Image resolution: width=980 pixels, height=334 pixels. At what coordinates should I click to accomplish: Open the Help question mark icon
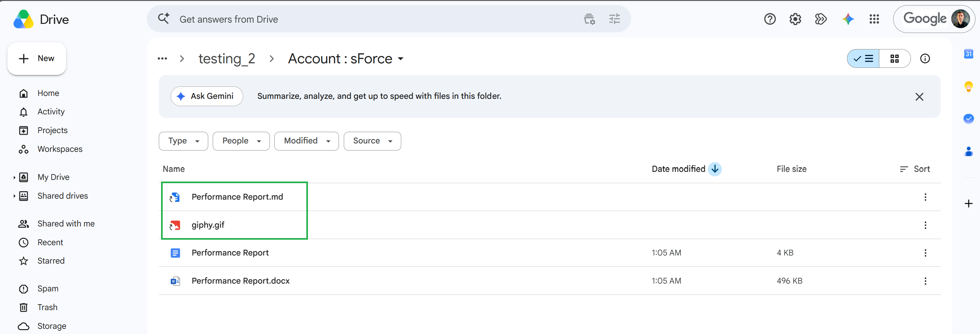pyautogui.click(x=770, y=19)
